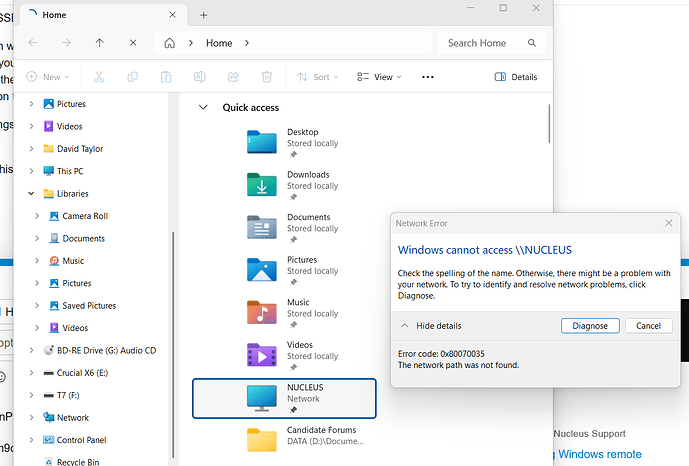
Task: Click the Cut scissors icon in toolbar
Action: [x=99, y=77]
